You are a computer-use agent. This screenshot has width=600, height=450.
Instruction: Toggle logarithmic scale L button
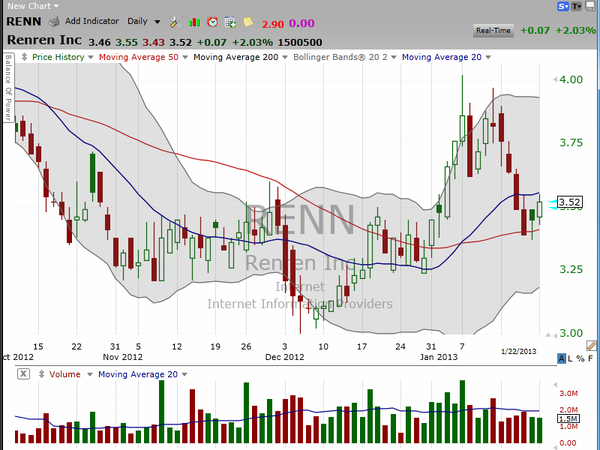pos(570,359)
